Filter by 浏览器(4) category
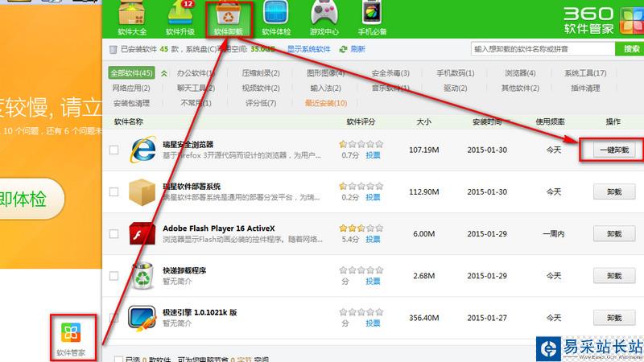The width and height of the screenshot is (644, 362). click(x=520, y=73)
